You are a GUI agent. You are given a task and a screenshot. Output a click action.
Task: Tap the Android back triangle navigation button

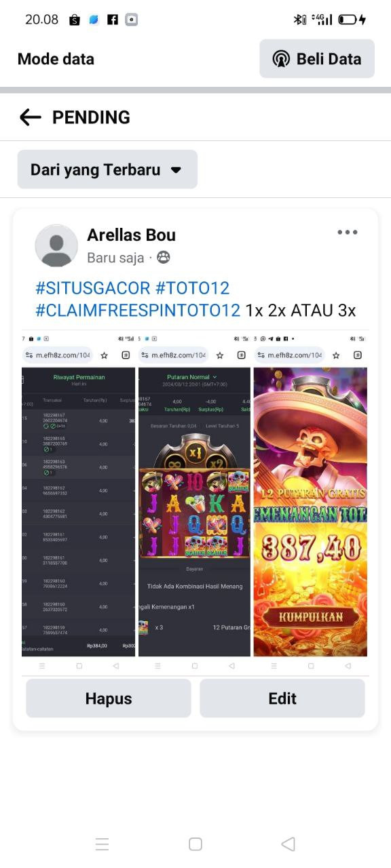click(x=288, y=844)
